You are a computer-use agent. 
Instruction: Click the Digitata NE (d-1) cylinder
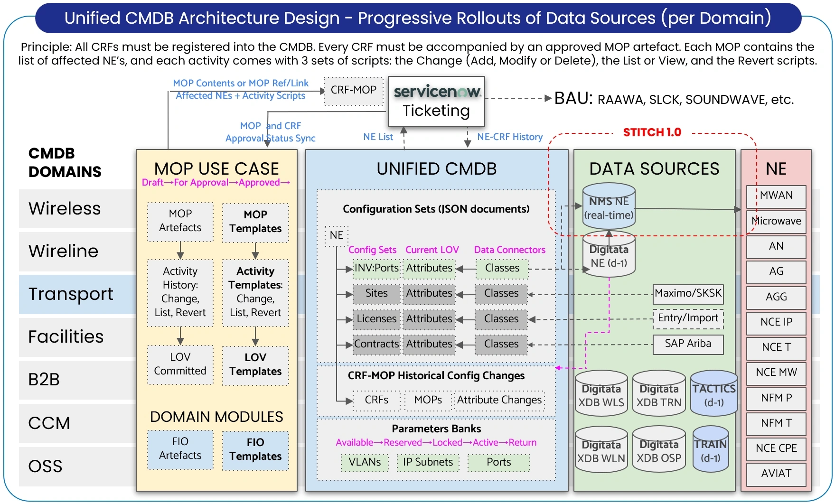(x=609, y=254)
